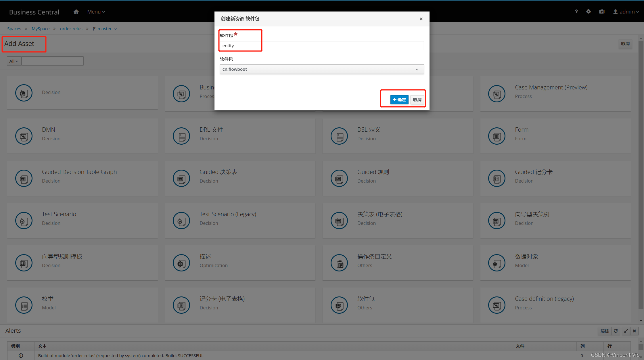644x360 pixels.
Task: Click the 软件包 asset tile icon
Action: [339, 305]
